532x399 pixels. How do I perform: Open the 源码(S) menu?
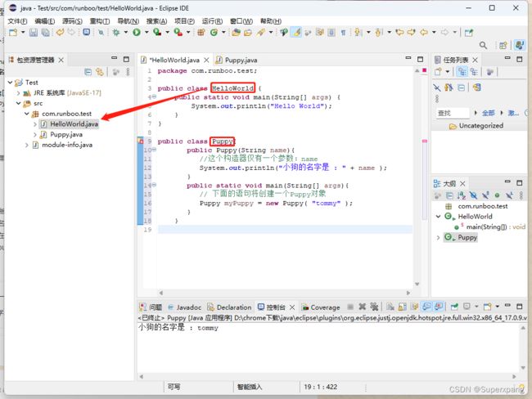coord(72,21)
